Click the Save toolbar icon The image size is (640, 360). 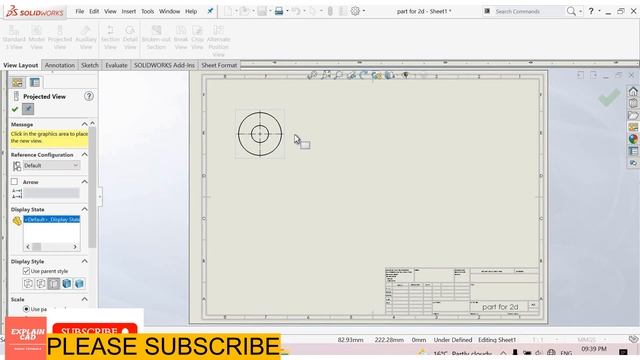(x=262, y=11)
